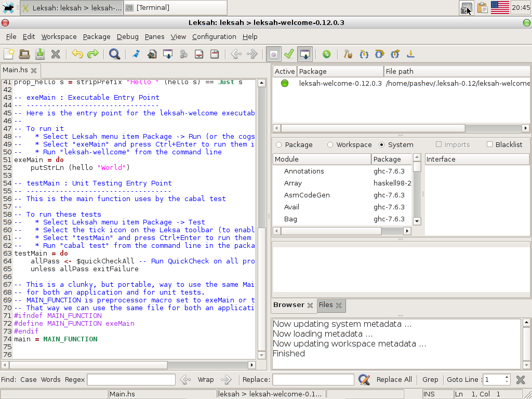This screenshot has height=399, width=532.
Task: Click the clean package broom icon
Action: (x=137, y=54)
